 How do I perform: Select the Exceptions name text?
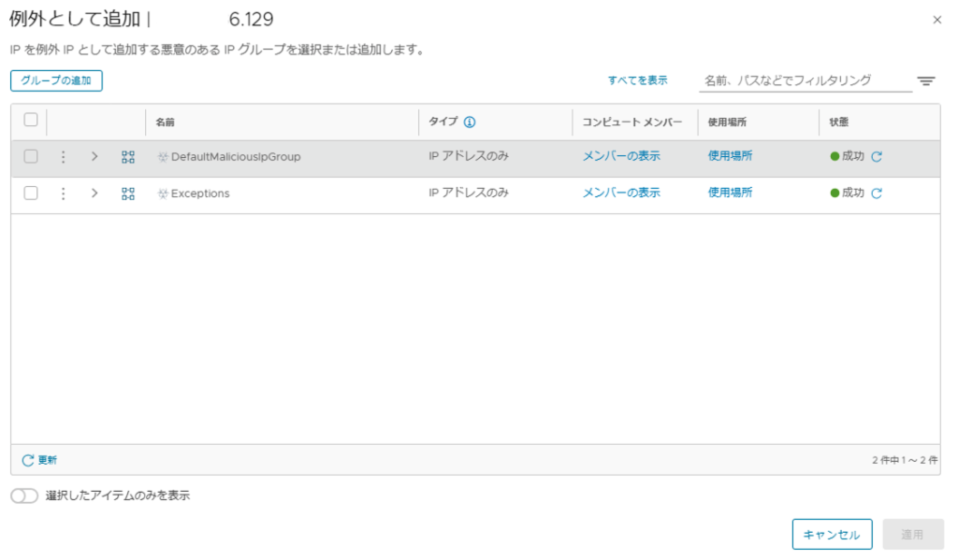pos(200,194)
